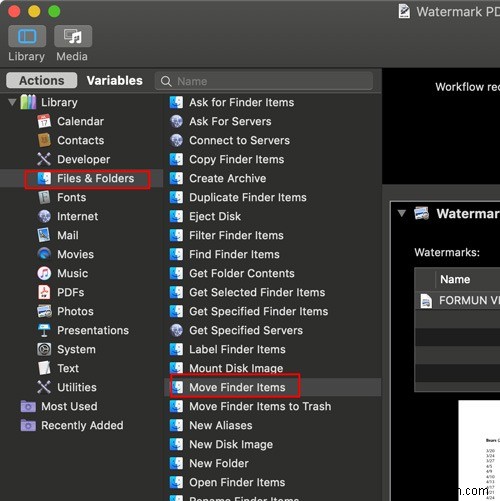Click the Presentations Keynote icon
This screenshot has width=500, height=501.
click(x=44, y=330)
